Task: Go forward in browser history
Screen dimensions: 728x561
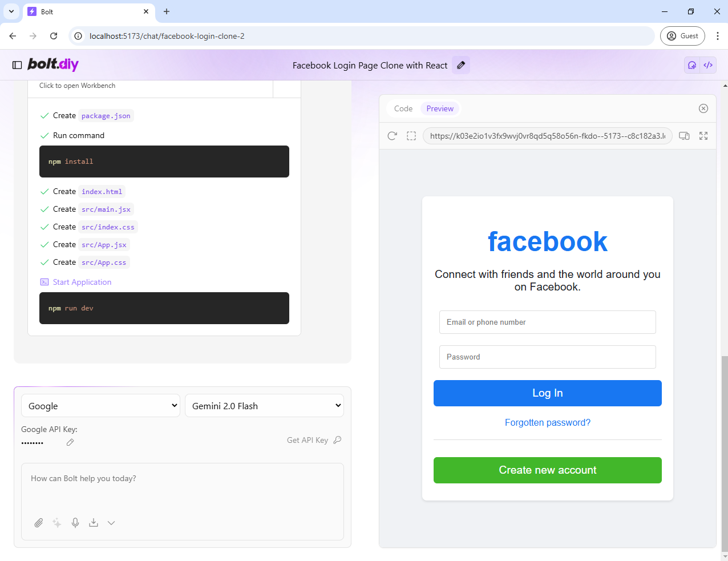Action: pyautogui.click(x=33, y=36)
